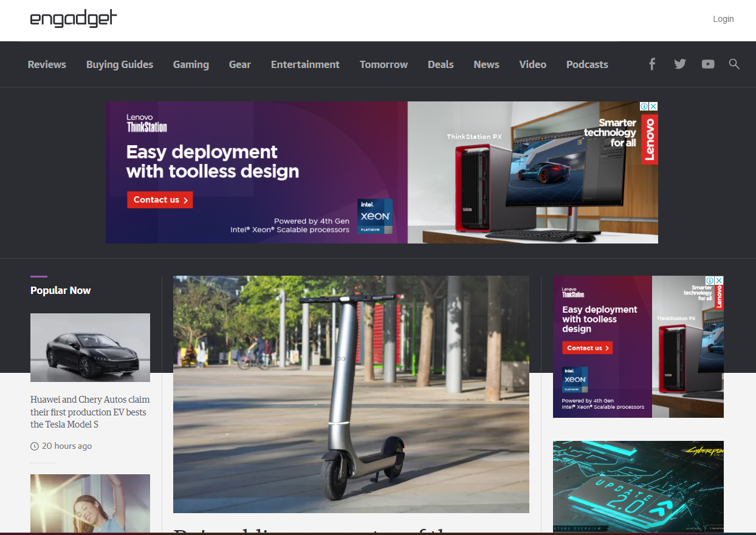Open Engadget's Twitter page icon

680,64
